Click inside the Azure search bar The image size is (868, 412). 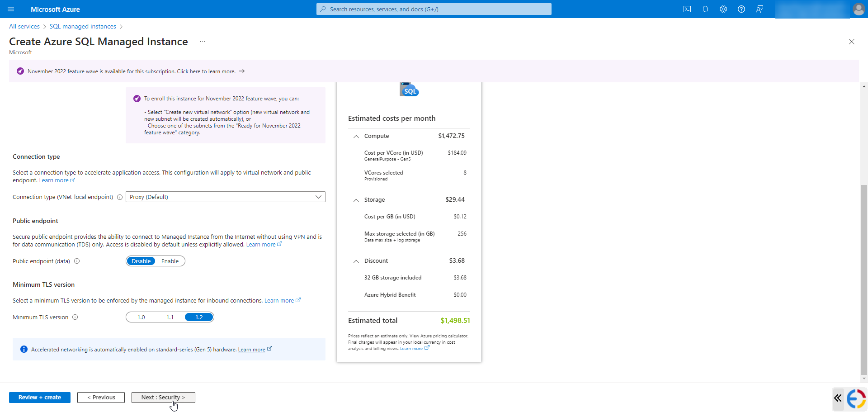click(433, 9)
